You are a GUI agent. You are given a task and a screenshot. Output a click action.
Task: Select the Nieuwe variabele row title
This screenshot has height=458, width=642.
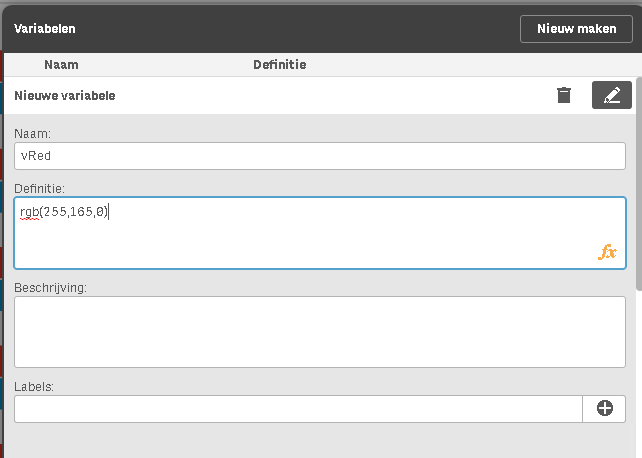pos(64,96)
